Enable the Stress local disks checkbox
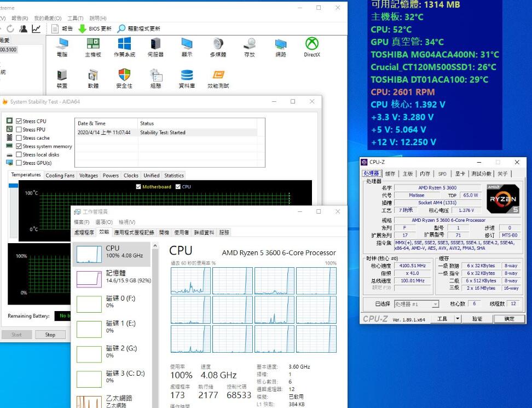Screen dimensions: 532x408 click(x=19, y=154)
